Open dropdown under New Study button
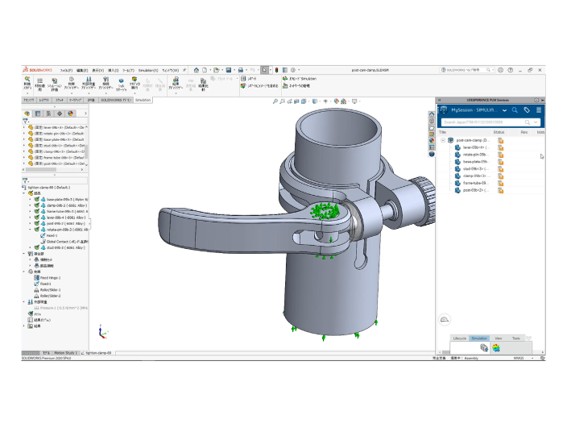This screenshot has height=426, width=567. [x=27, y=93]
